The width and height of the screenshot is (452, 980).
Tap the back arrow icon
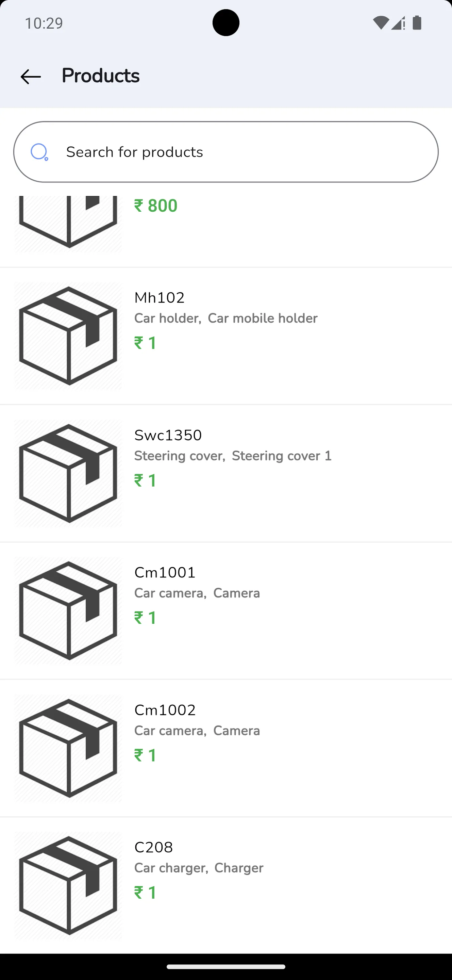pos(30,77)
